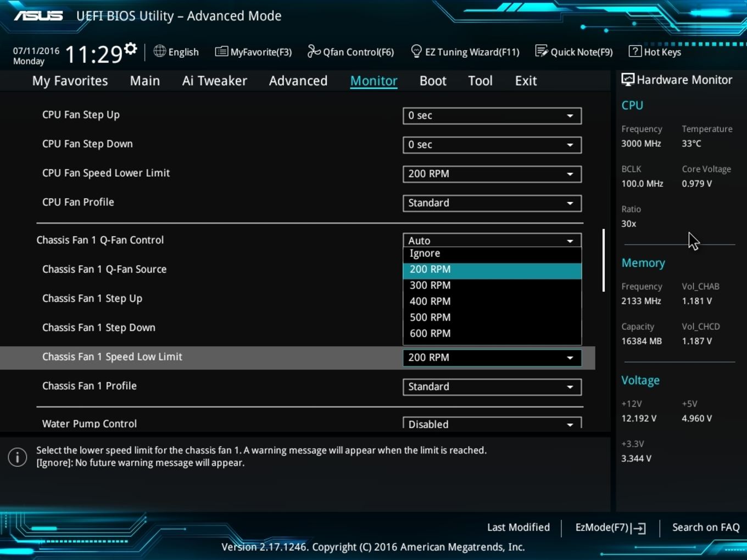Viewport: 747px width, 560px height.
Task: Select the Chassis Fan 1 Q-Fan Source label
Action: 104,270
